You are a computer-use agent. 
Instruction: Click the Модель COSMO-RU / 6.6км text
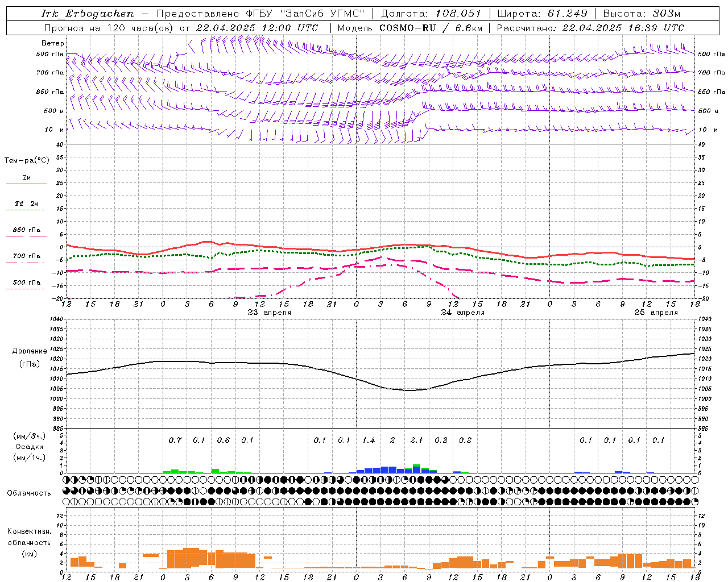point(410,28)
